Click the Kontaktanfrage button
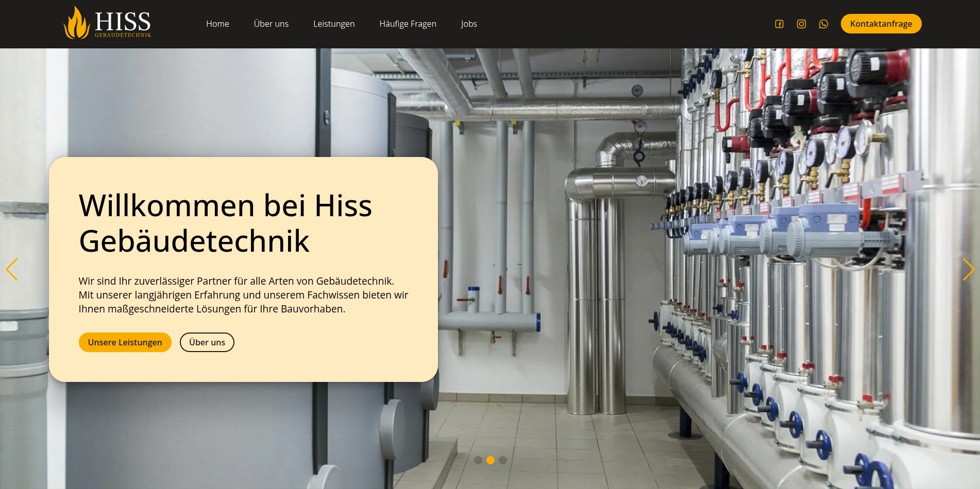The image size is (980, 489). pyautogui.click(x=881, y=24)
